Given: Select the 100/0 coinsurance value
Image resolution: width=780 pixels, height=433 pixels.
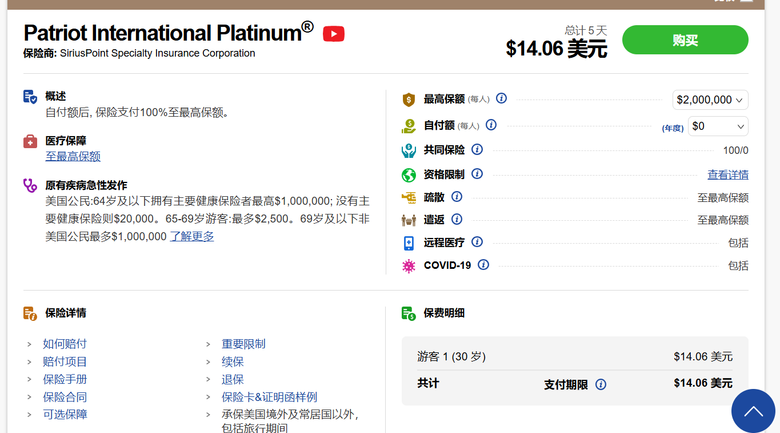Looking at the screenshot, I should pos(736,150).
